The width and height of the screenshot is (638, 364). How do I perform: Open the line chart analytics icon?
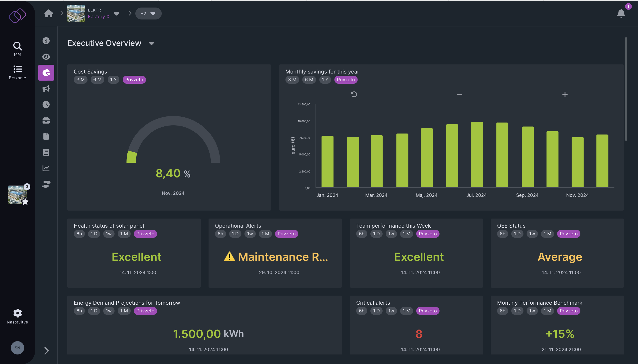point(46,168)
